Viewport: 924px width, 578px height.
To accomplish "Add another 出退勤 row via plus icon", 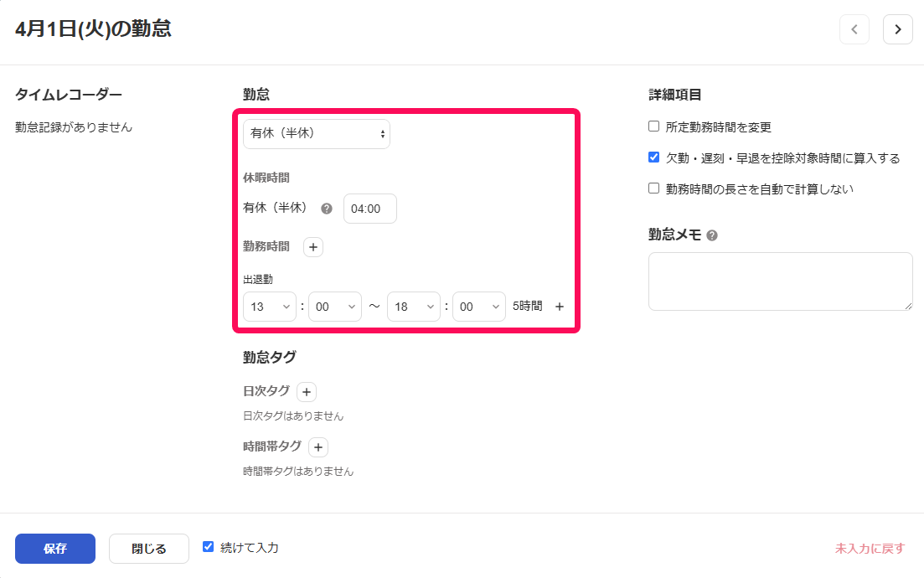I will coord(559,306).
